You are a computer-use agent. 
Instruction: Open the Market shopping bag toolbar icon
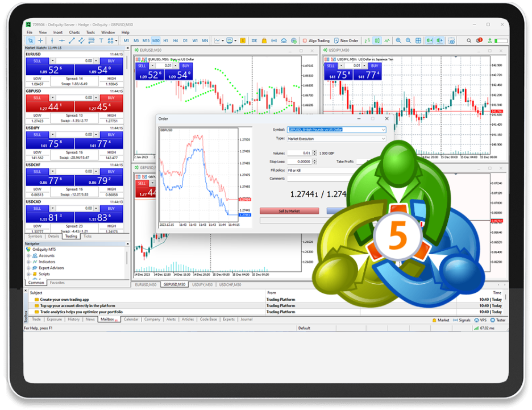(x=264, y=41)
